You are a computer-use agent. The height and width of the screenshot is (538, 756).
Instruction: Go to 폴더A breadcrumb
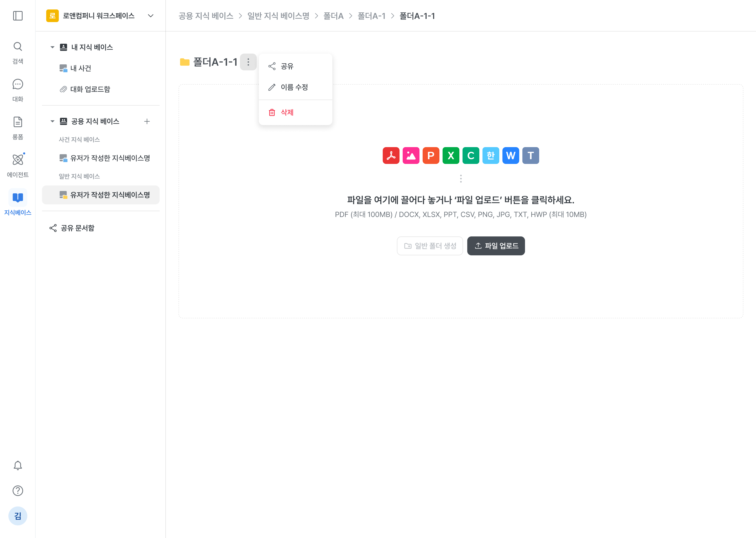333,16
